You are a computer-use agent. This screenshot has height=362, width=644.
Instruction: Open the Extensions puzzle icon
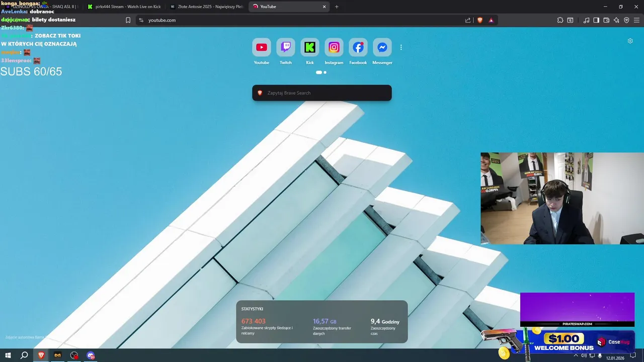coord(560,20)
